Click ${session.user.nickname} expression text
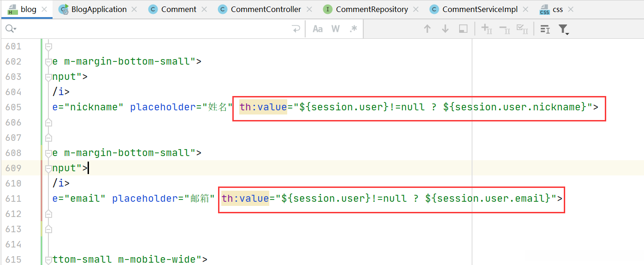644x265 pixels. (515, 107)
